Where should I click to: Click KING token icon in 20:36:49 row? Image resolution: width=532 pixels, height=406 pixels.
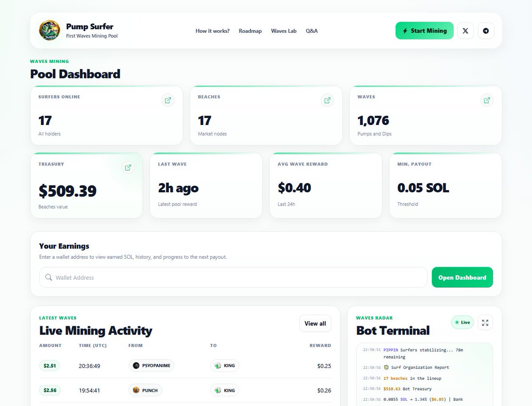click(x=218, y=366)
